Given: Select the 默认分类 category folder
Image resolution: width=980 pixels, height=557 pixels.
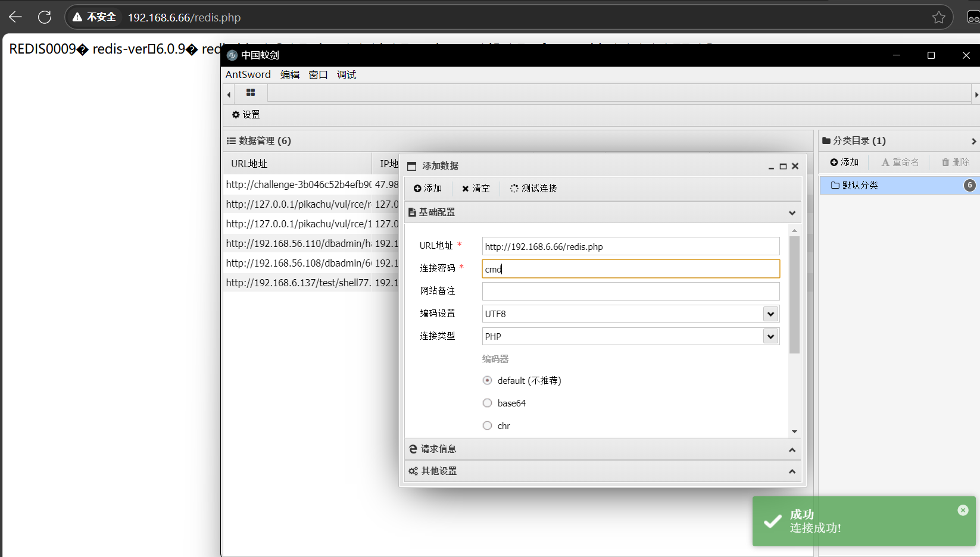Looking at the screenshot, I should (899, 185).
